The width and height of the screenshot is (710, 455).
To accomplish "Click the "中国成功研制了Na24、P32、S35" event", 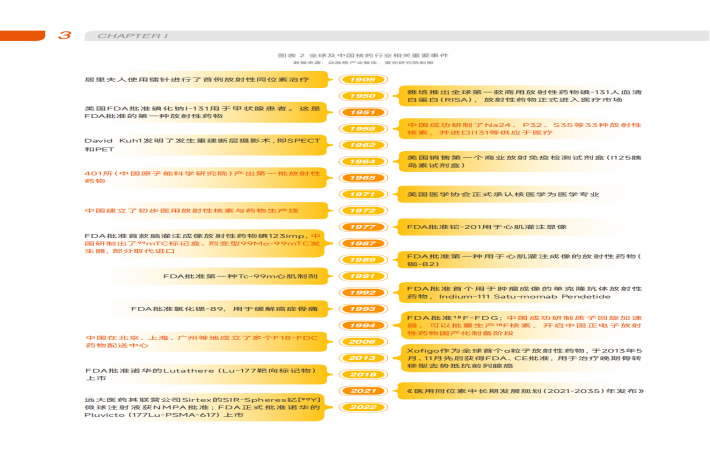I will tap(524, 129).
